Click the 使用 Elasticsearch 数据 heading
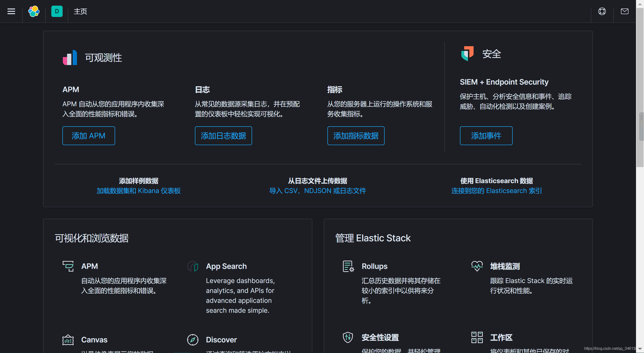Screen dimensions: 644x353 (496, 181)
